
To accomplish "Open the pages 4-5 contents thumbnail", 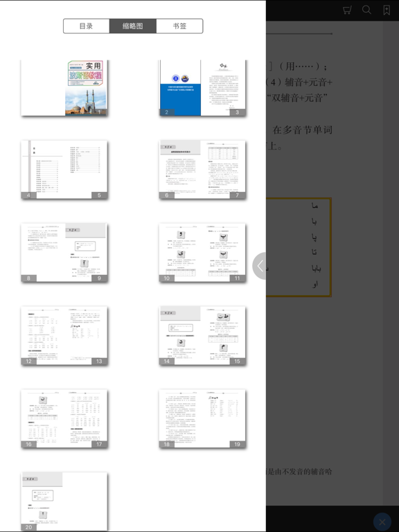I will pos(64,170).
